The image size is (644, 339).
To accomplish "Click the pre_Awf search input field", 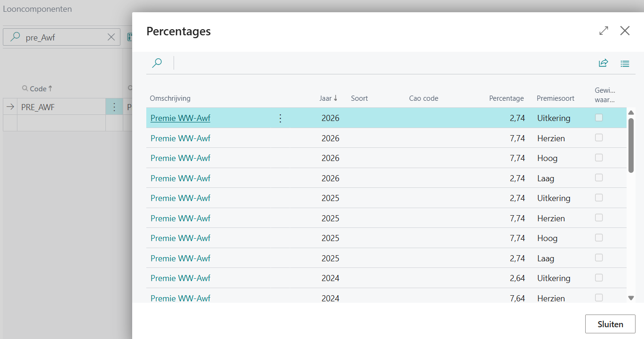I will (x=64, y=37).
